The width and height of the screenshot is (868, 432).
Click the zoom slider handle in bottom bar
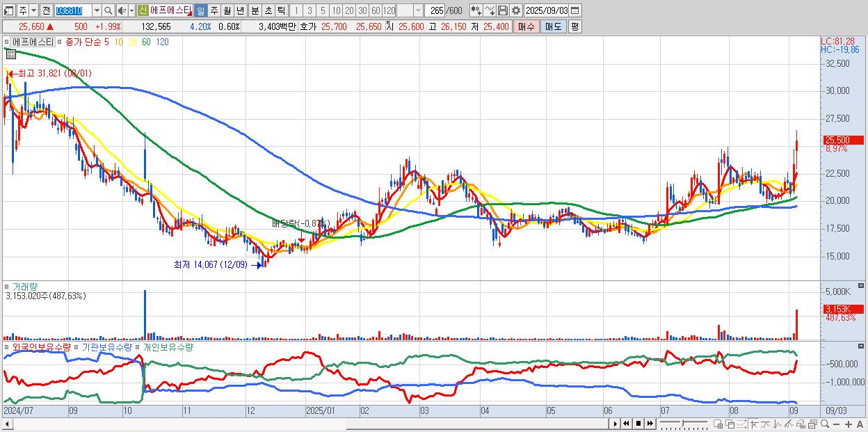682,423
